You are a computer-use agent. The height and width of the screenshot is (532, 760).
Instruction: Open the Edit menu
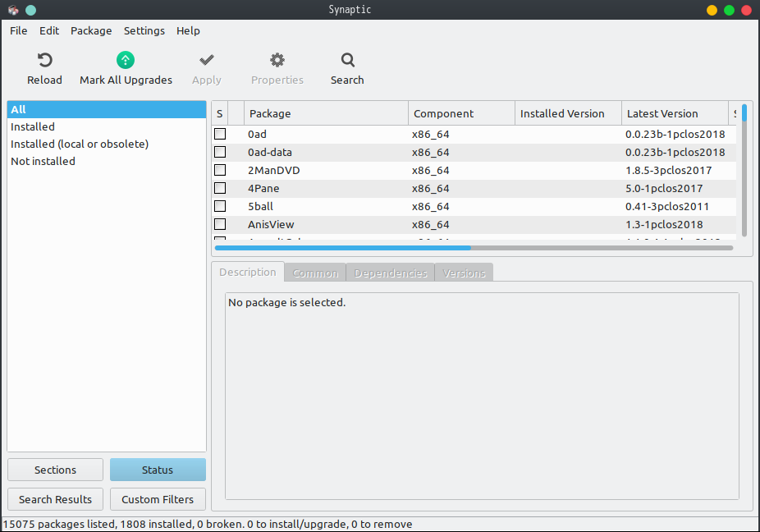click(x=49, y=30)
